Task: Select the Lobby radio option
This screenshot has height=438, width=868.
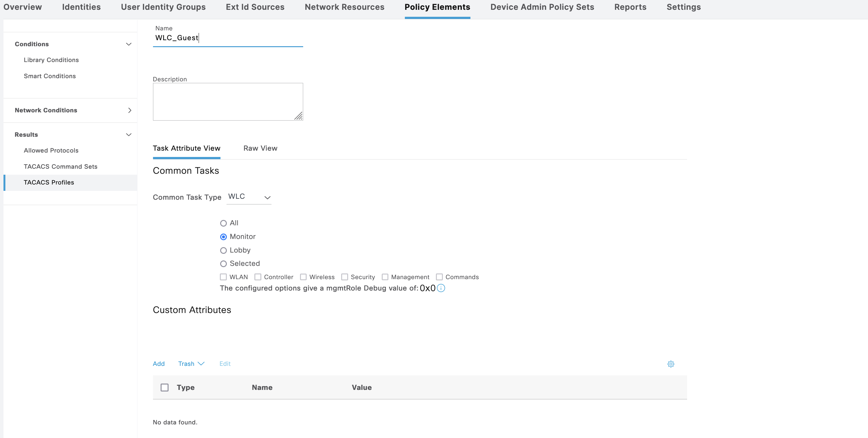Action: click(x=223, y=250)
